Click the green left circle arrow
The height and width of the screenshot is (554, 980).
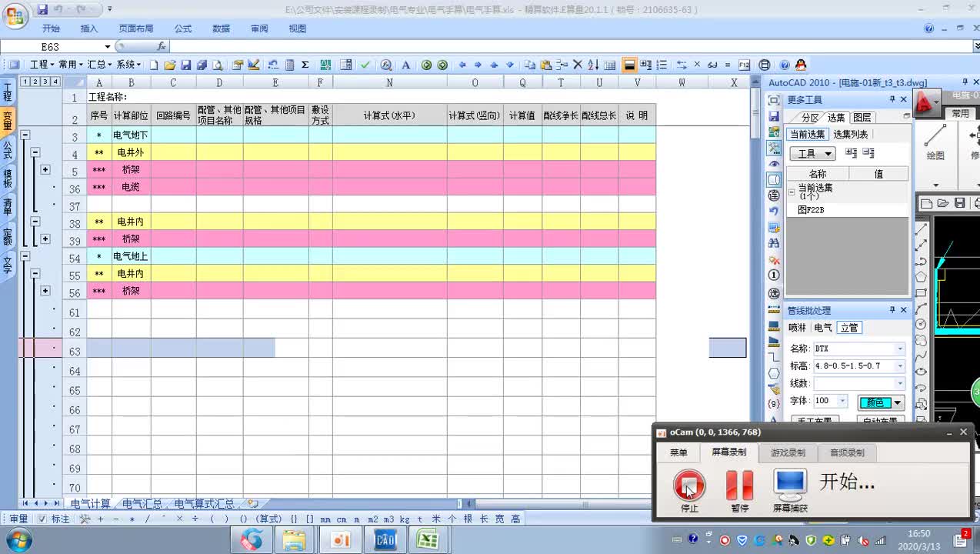(x=426, y=65)
